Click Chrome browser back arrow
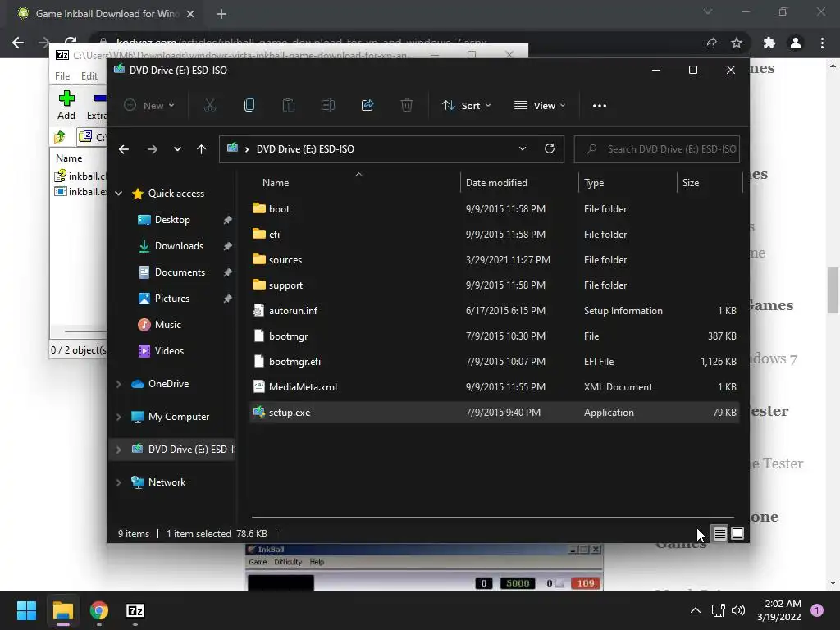 (x=18, y=43)
